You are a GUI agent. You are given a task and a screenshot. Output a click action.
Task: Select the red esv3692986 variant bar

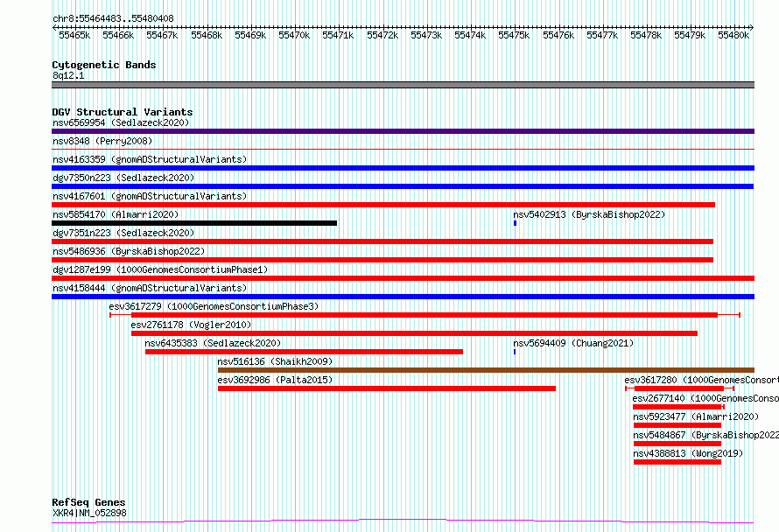(x=387, y=388)
